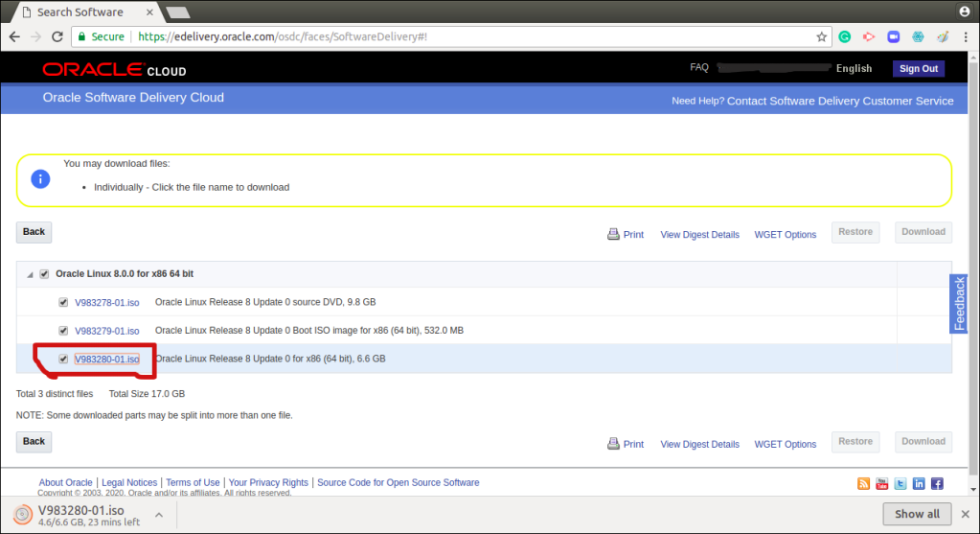Viewport: 980px width, 534px height.
Task: Open the Legal Notices footer link
Action: point(129,483)
